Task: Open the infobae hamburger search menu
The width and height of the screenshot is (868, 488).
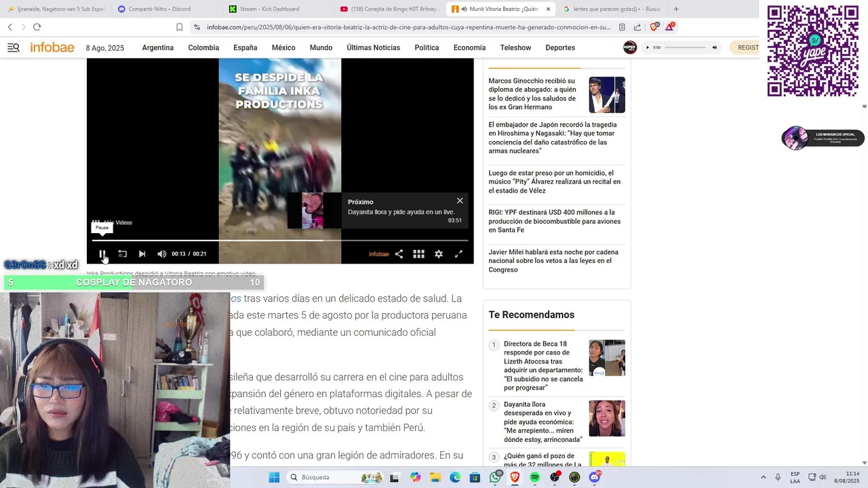Action: click(13, 47)
